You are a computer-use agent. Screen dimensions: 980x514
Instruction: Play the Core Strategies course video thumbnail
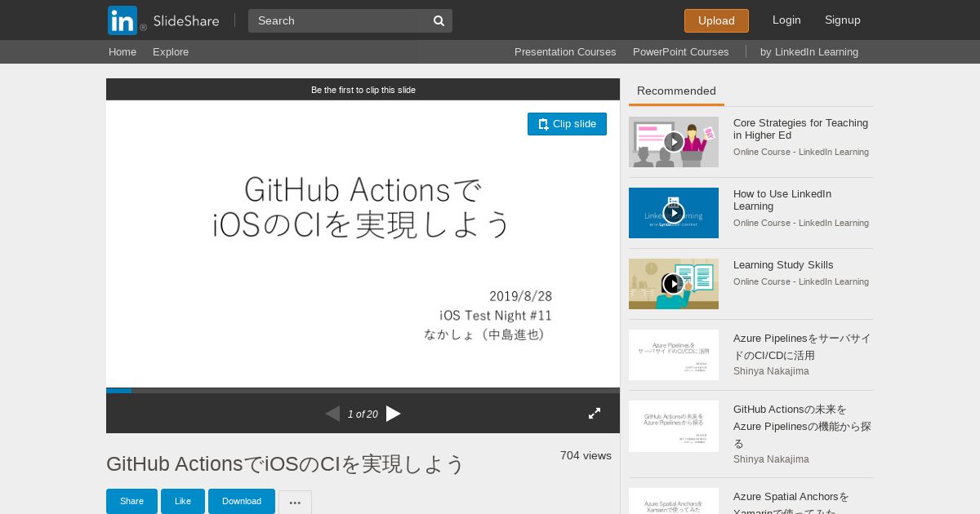pos(674,142)
